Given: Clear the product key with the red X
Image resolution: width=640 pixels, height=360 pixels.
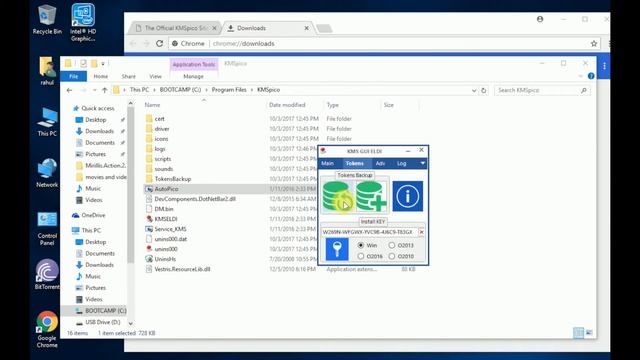Looking at the screenshot, I should tap(421, 232).
